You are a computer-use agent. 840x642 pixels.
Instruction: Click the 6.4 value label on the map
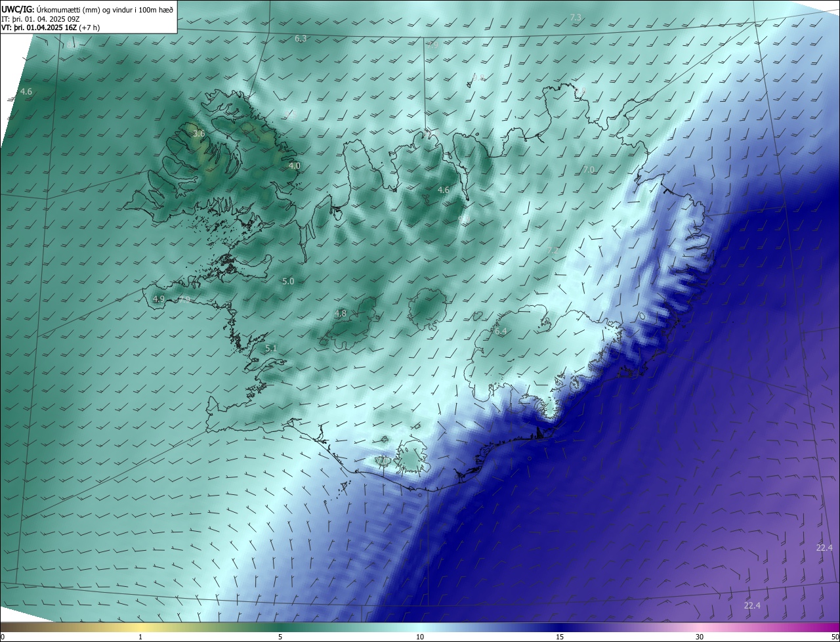501,332
